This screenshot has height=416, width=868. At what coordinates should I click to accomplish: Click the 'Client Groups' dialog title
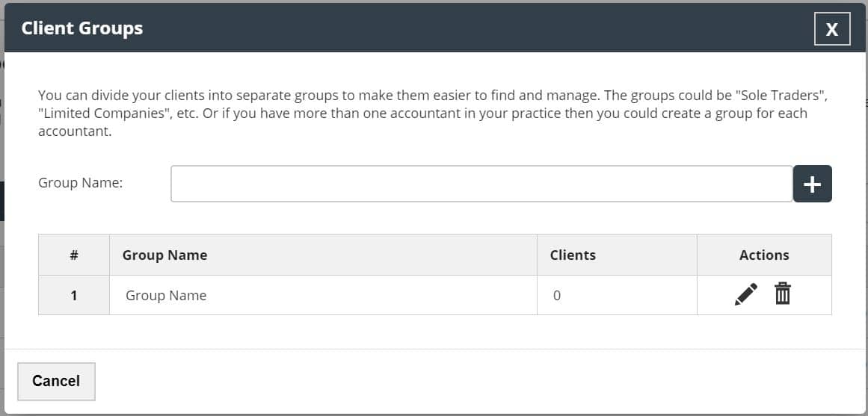tap(82, 28)
